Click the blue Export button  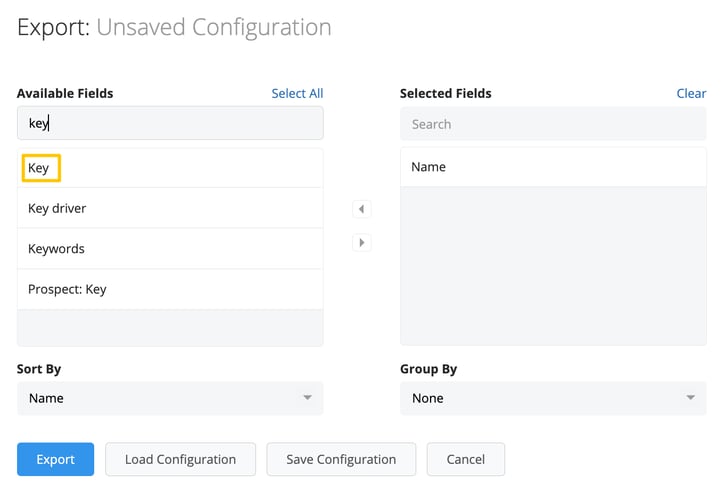[x=56, y=459]
